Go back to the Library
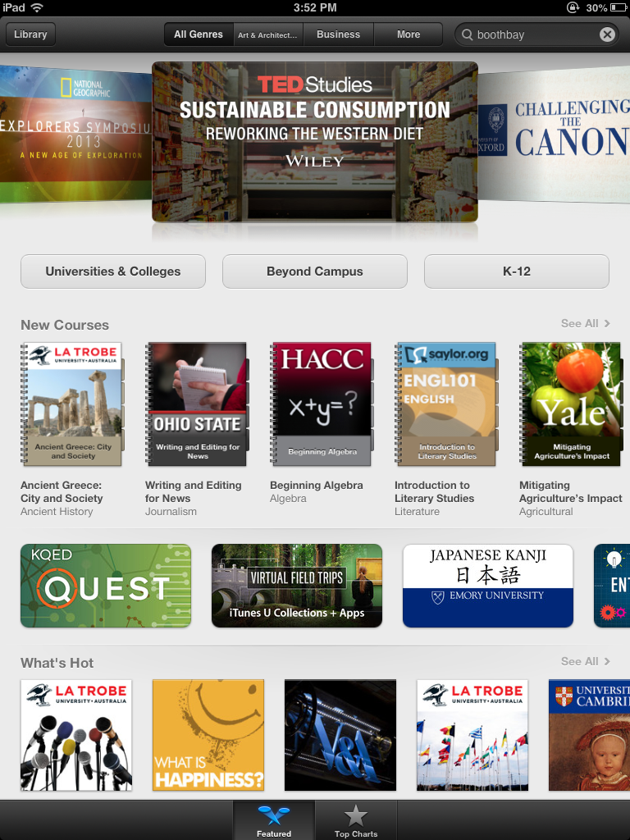The image size is (630, 840). click(30, 34)
